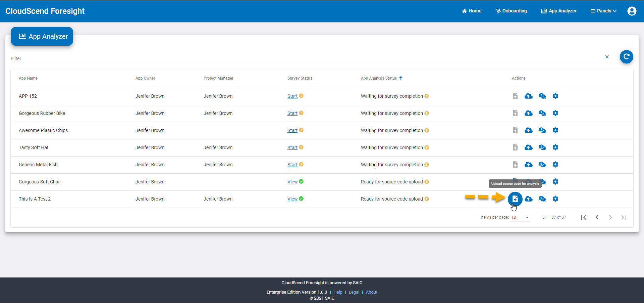Click cloud upload icon for Awesome Plastic Chips
This screenshot has width=644, height=303.
click(529, 130)
